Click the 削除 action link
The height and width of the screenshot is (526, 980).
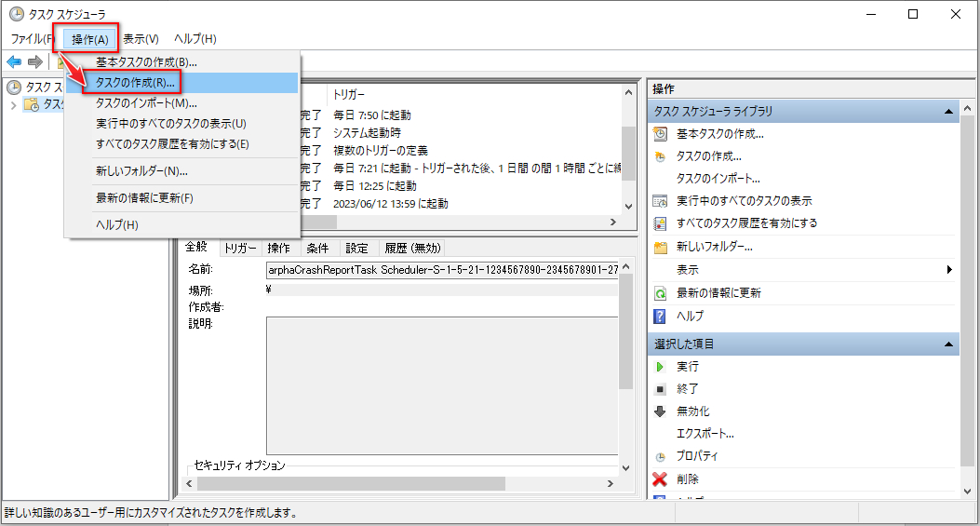click(688, 479)
